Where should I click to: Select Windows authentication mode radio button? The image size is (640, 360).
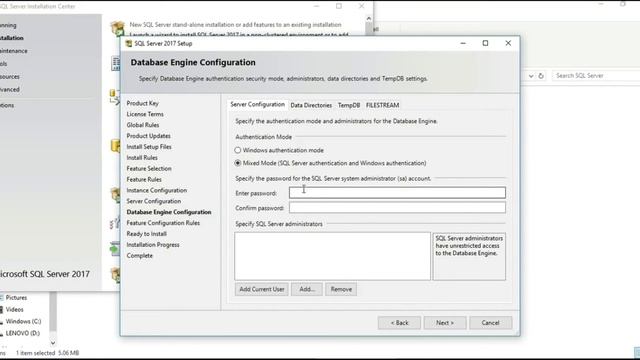(x=238, y=150)
